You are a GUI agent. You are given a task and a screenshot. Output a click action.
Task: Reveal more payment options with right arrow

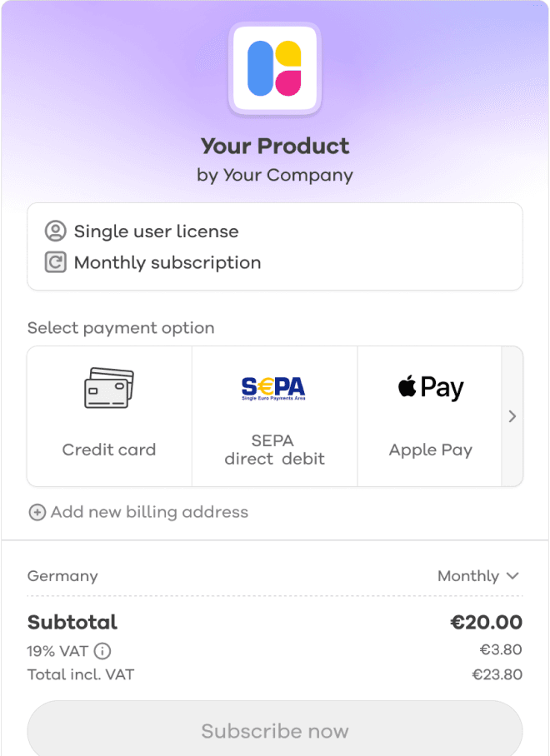click(x=512, y=415)
